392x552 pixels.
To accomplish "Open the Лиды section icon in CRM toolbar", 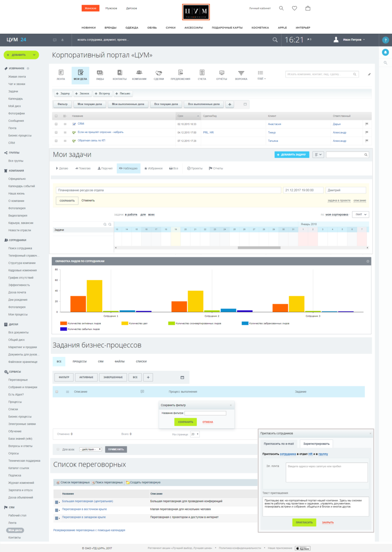I will click(x=100, y=73).
